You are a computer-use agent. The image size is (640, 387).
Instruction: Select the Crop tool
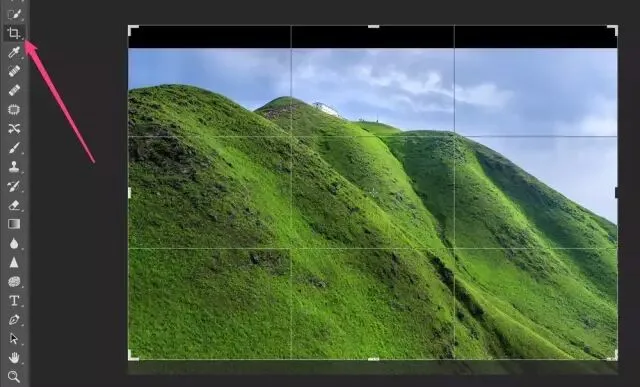[x=14, y=33]
